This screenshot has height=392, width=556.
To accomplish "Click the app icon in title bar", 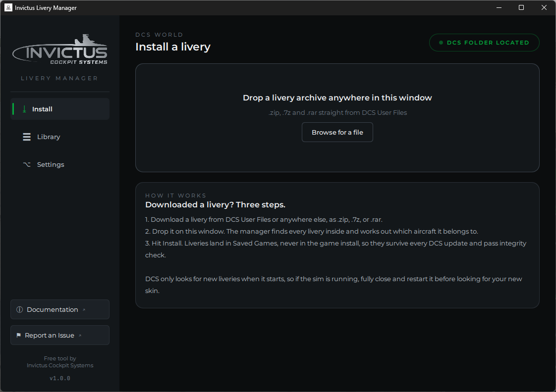I will (8, 7).
